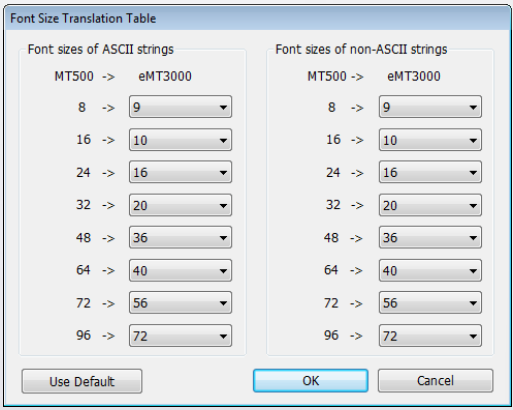The width and height of the screenshot is (513, 410).
Task: Open ASCII dropdown for MT500 size 48
Action: click(180, 238)
